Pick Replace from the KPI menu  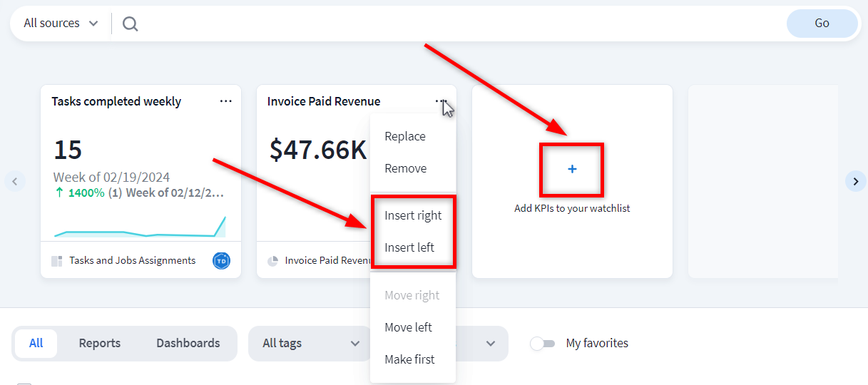click(x=405, y=136)
